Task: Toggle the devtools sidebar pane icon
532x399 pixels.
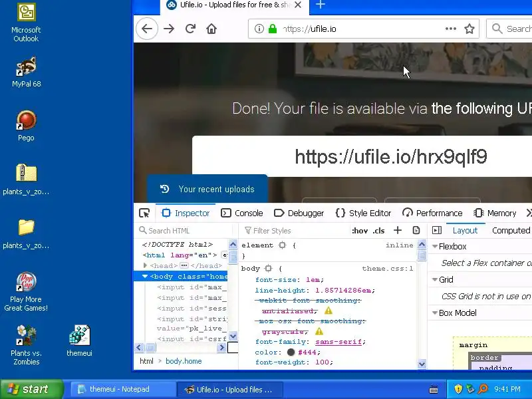Action: pos(437,230)
